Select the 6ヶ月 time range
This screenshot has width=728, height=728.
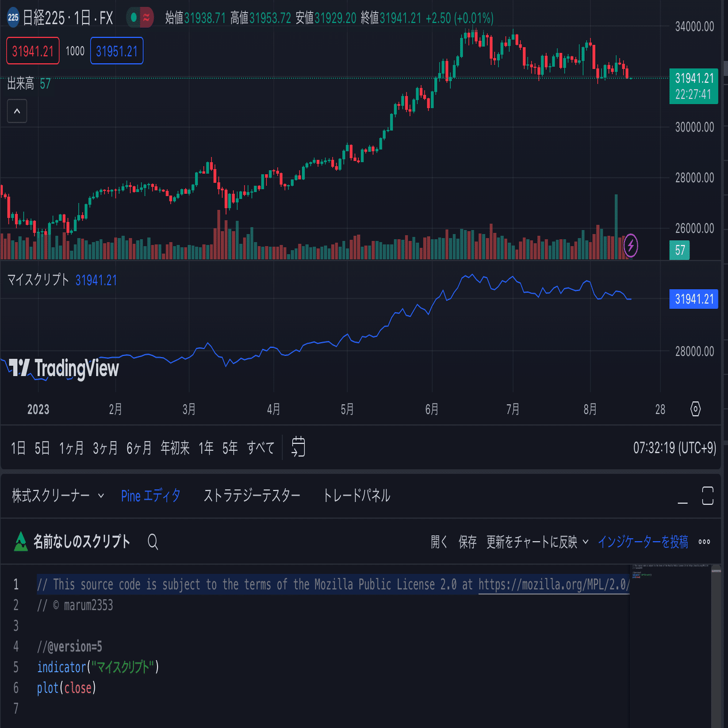(139, 448)
